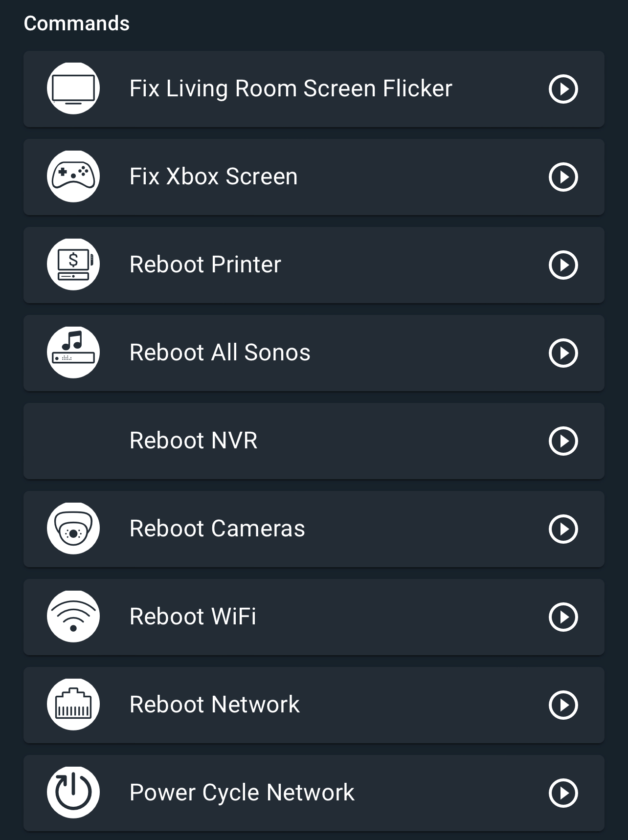Click the printer terminal icon with dollar sign
This screenshot has height=840, width=628.
(73, 265)
